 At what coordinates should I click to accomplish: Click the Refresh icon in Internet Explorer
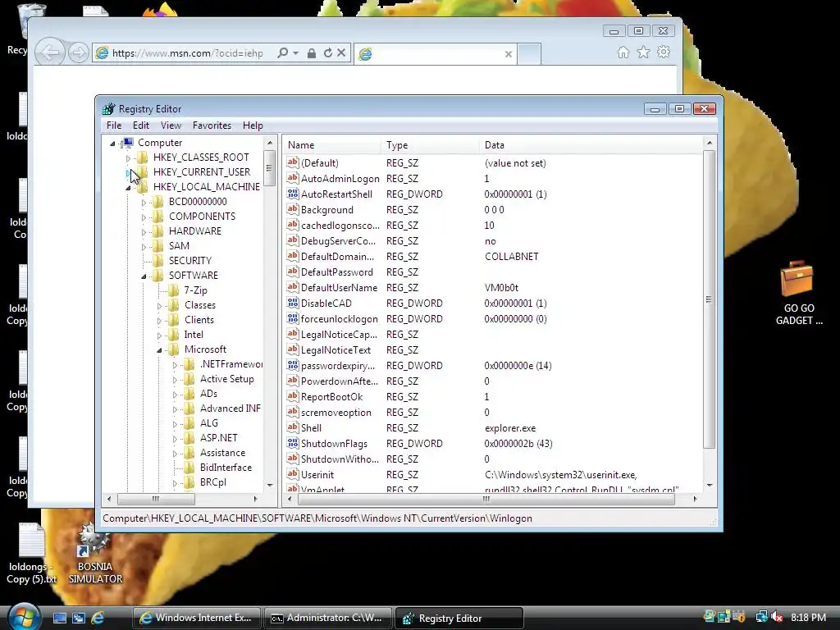pos(328,53)
